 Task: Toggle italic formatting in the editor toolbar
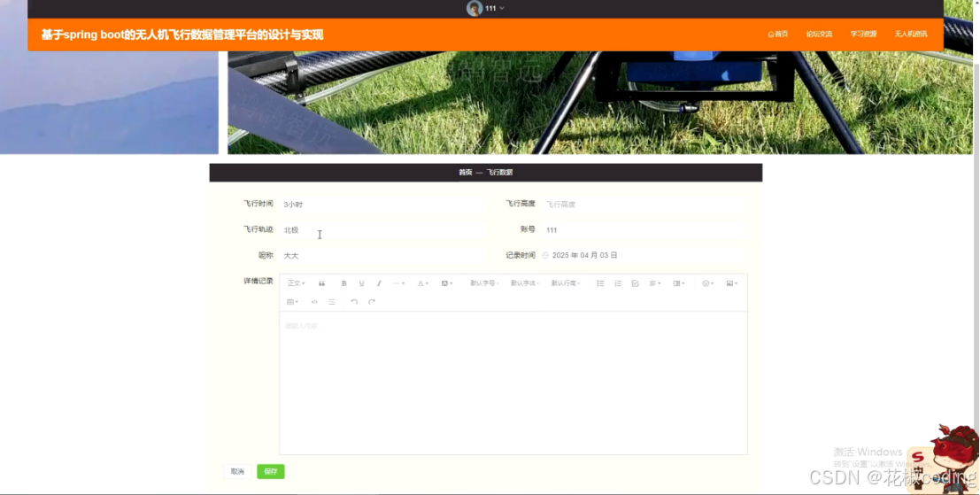pos(379,283)
